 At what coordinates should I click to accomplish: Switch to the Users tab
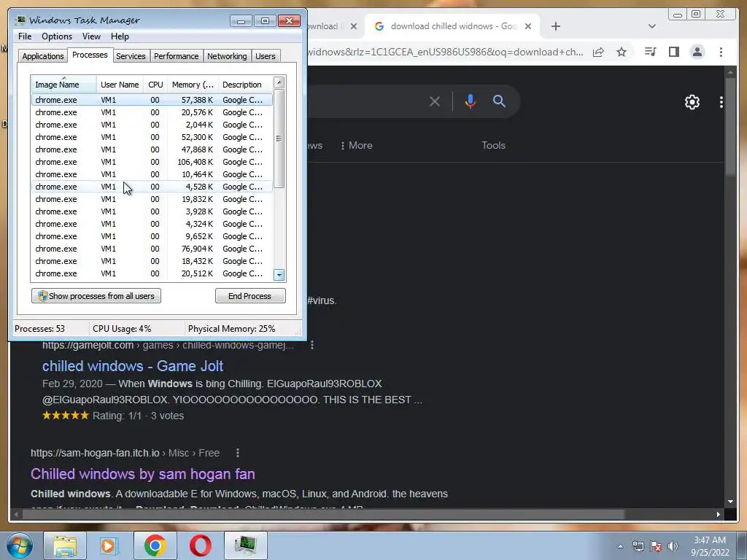pyautogui.click(x=266, y=56)
